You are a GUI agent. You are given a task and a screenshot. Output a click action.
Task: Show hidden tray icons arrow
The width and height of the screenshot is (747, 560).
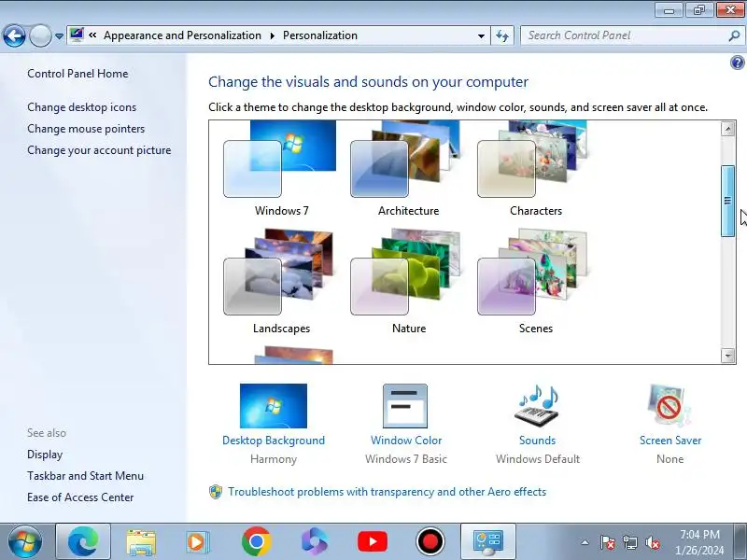585,542
